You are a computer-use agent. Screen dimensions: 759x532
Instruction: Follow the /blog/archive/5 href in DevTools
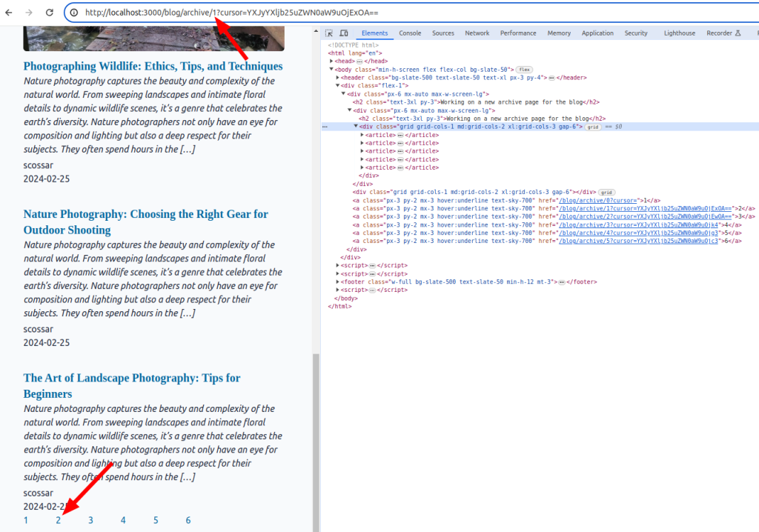pyautogui.click(x=638, y=241)
